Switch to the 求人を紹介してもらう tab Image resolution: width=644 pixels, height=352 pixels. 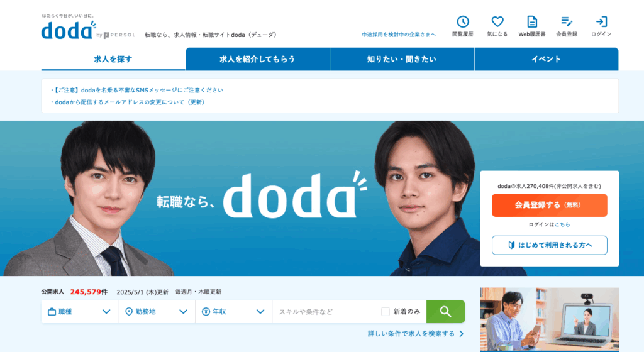257,59
